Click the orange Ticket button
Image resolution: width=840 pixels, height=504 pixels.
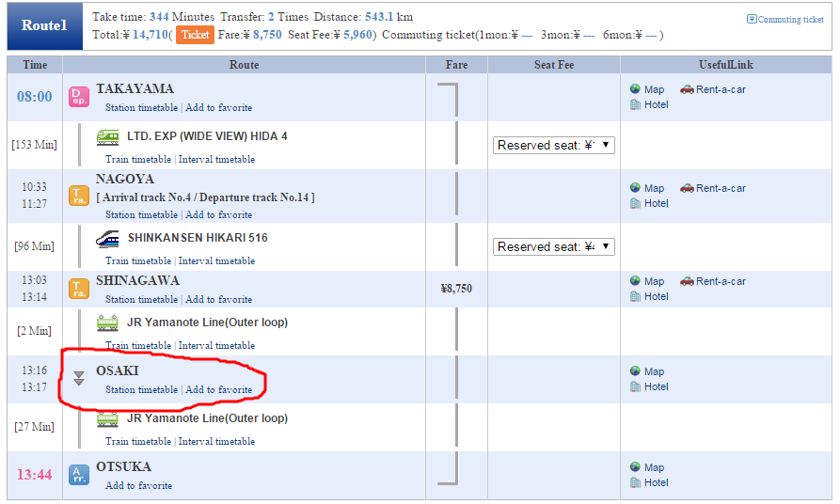coord(195,35)
